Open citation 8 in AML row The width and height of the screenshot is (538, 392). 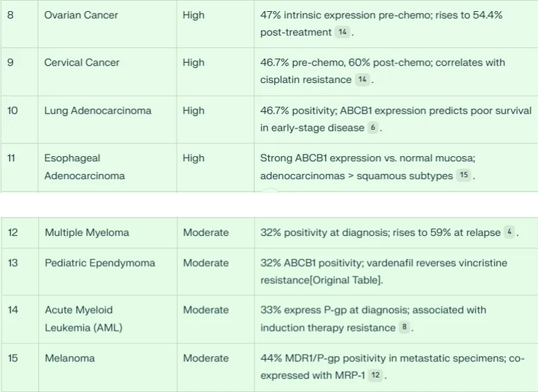[x=403, y=328]
